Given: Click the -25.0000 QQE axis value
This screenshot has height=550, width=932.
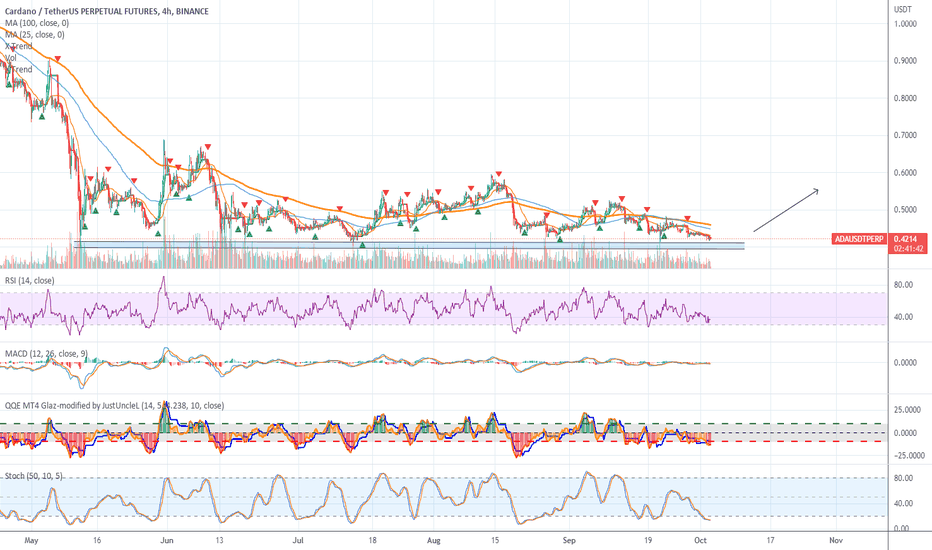Looking at the screenshot, I should coord(907,456).
